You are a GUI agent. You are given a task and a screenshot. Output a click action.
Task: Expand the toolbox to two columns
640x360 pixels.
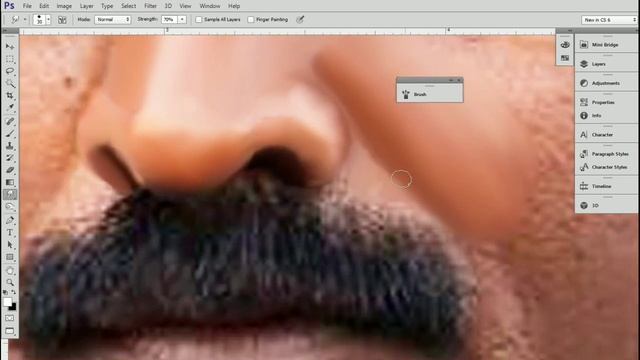5,31
